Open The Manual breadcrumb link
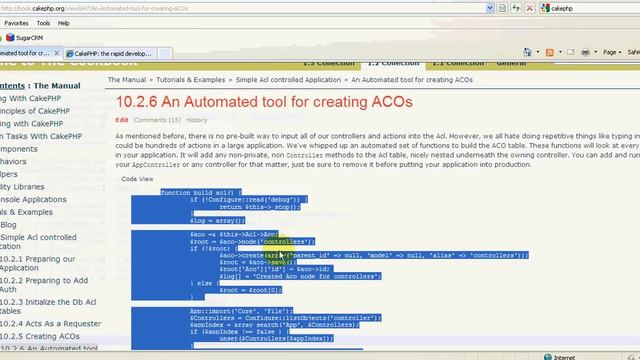640x360 pixels. click(127, 80)
